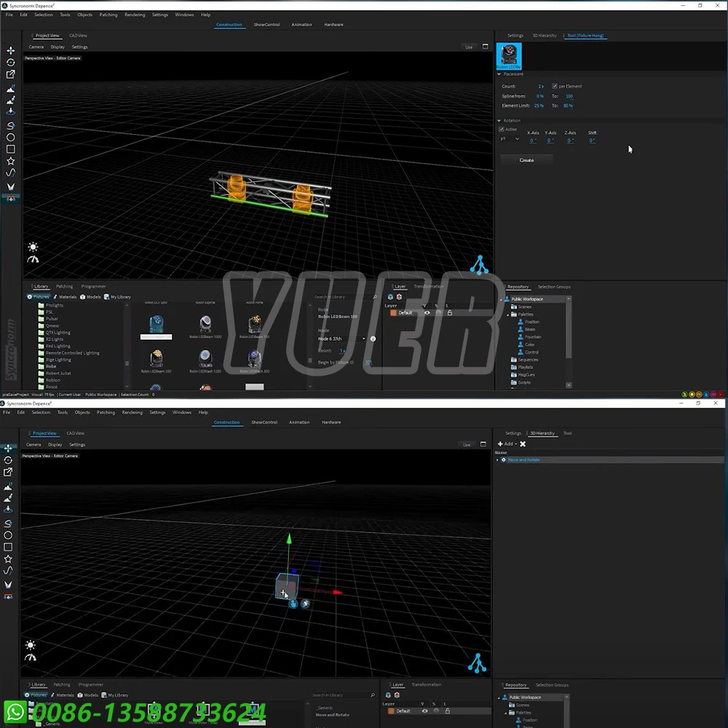This screenshot has width=728, height=728.
Task: Open Camera options in upper viewport
Action: [36, 47]
